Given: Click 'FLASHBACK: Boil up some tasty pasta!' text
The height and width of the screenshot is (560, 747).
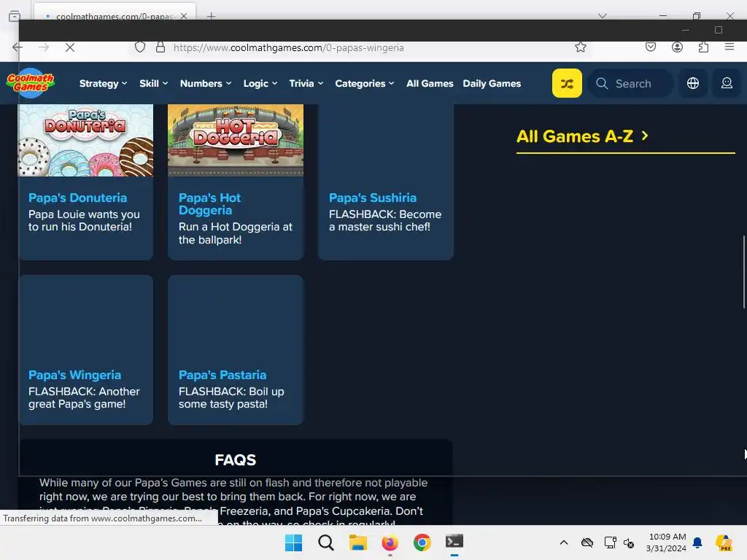Looking at the screenshot, I should pyautogui.click(x=231, y=397).
